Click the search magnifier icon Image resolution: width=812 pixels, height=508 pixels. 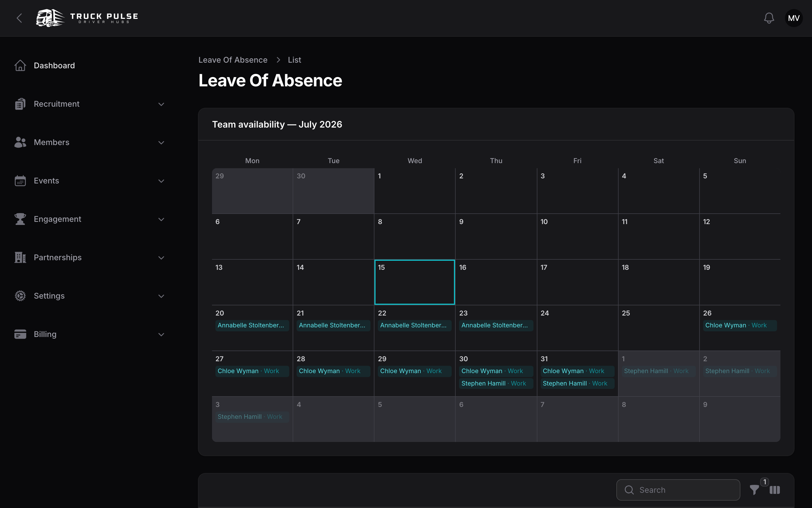(x=629, y=490)
